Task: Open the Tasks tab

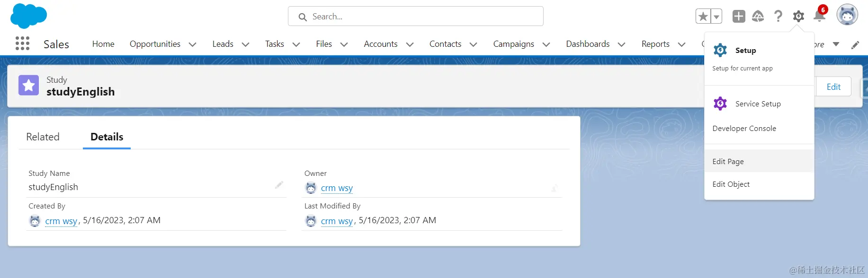Action: [275, 44]
